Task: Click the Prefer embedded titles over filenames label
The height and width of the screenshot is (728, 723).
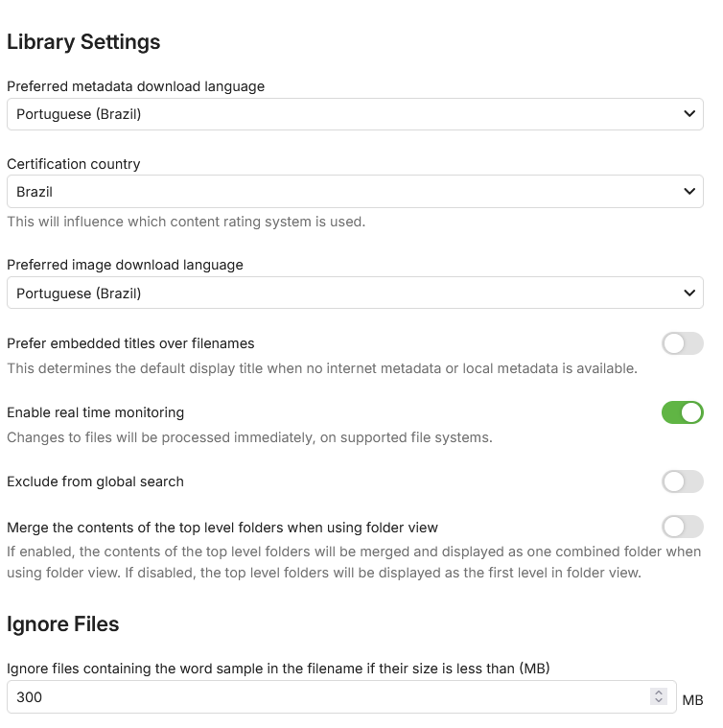Action: (x=130, y=343)
